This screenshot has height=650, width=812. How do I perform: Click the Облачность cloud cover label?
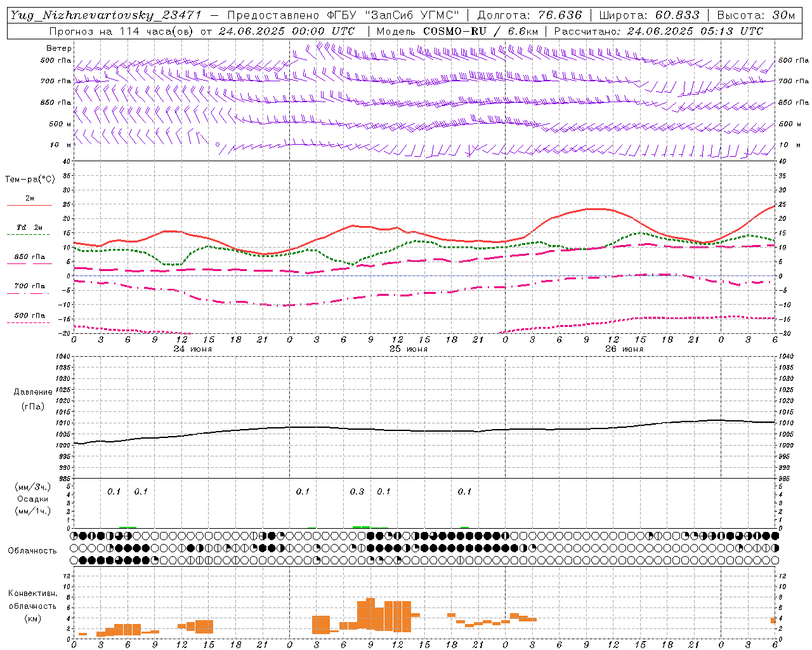pos(32,551)
